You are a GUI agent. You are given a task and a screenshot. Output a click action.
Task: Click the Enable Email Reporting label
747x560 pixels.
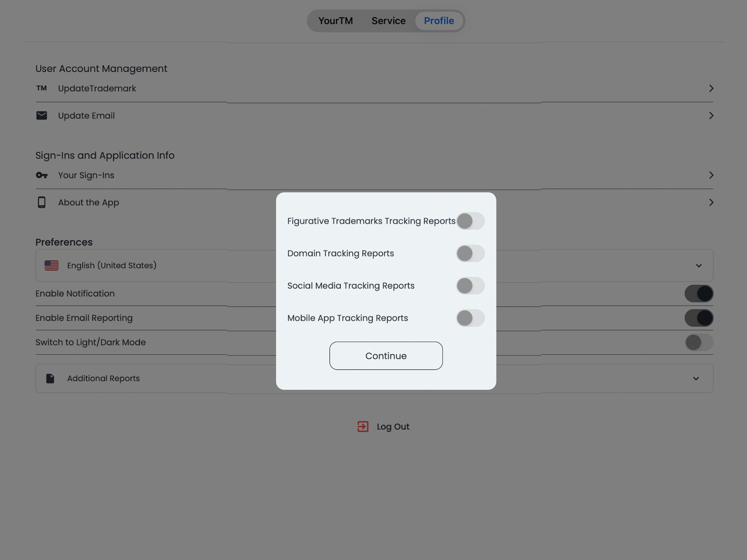click(84, 318)
